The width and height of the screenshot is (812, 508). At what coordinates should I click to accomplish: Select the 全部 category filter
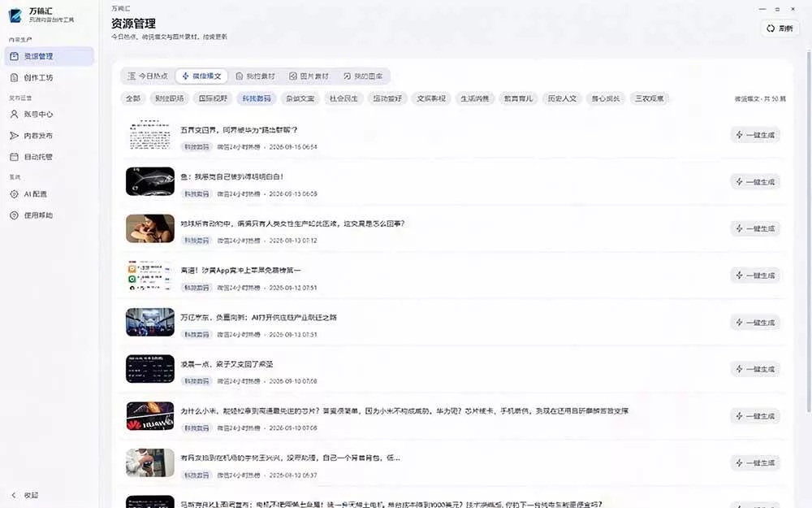(x=133, y=98)
